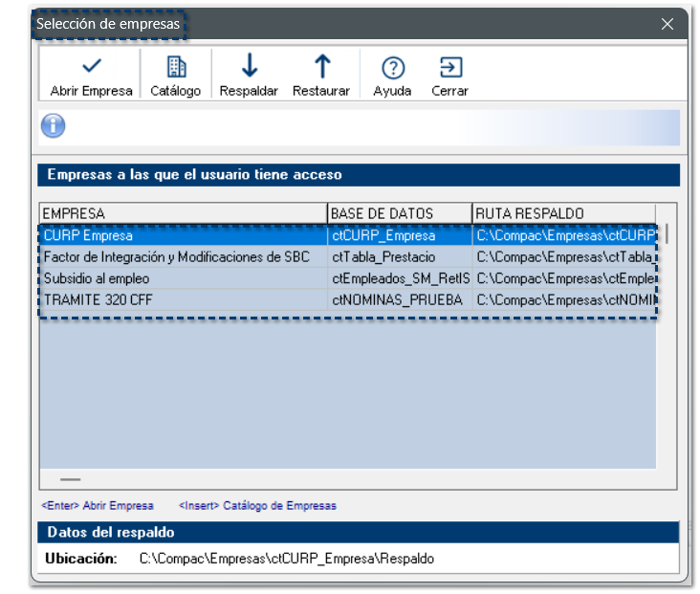Click the ctNOMINAS_PRUEBA database cell
Image resolution: width=700 pixels, height=594 pixels.
(x=399, y=299)
